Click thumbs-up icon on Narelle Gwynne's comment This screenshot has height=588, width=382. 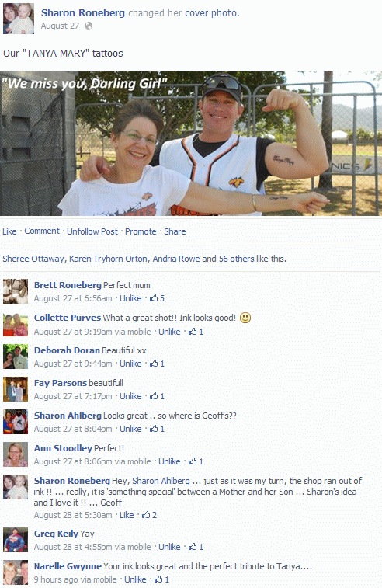[x=158, y=579]
